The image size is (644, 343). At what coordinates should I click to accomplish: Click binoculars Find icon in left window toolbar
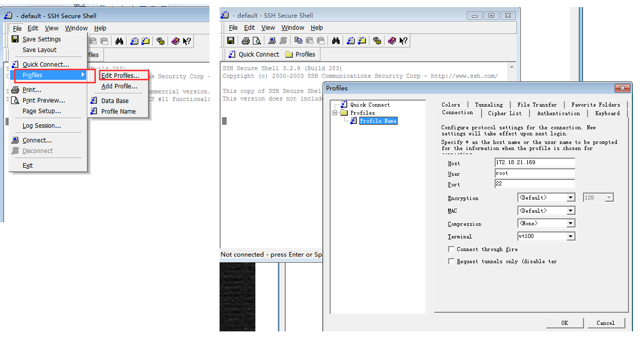click(x=120, y=41)
